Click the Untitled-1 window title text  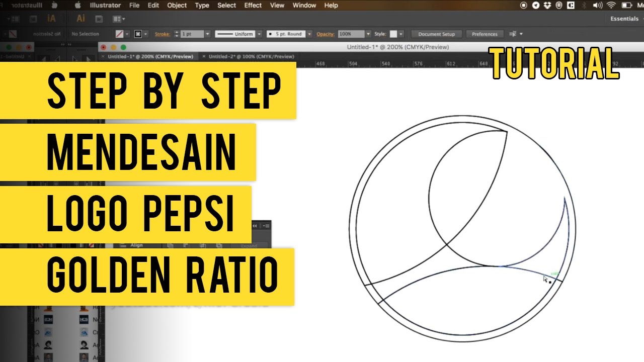point(398,47)
